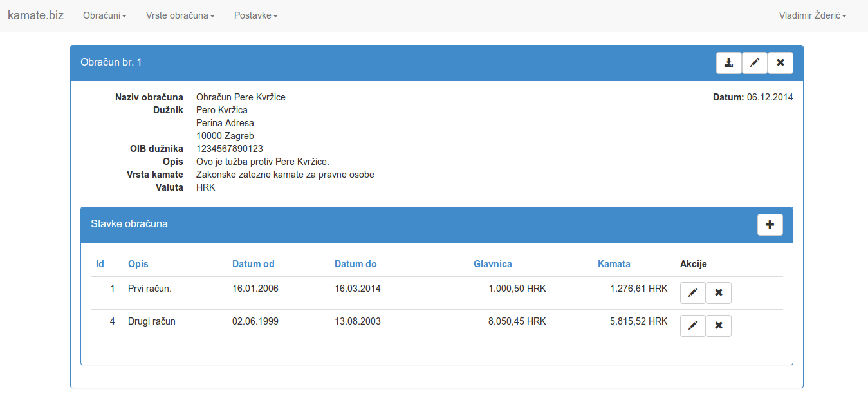Click the date cell 02.06.1999
This screenshot has height=398, width=868.
pyautogui.click(x=255, y=321)
